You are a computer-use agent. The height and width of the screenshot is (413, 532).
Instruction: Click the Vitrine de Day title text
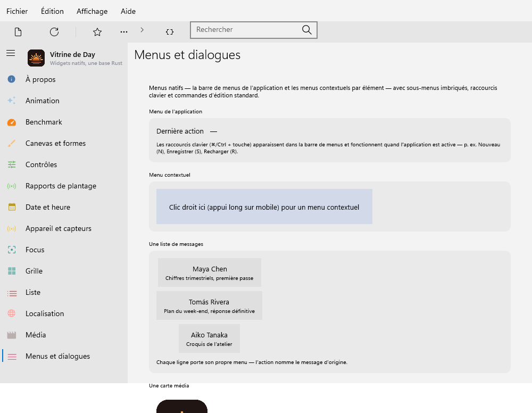point(72,55)
